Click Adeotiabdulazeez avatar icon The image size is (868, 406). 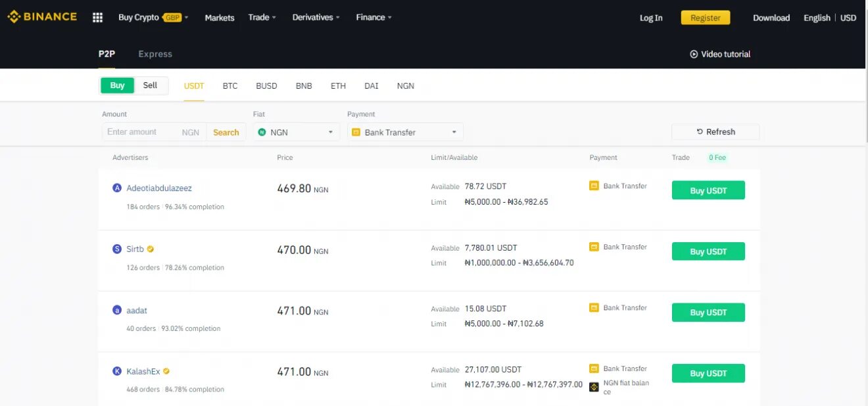pyautogui.click(x=117, y=188)
